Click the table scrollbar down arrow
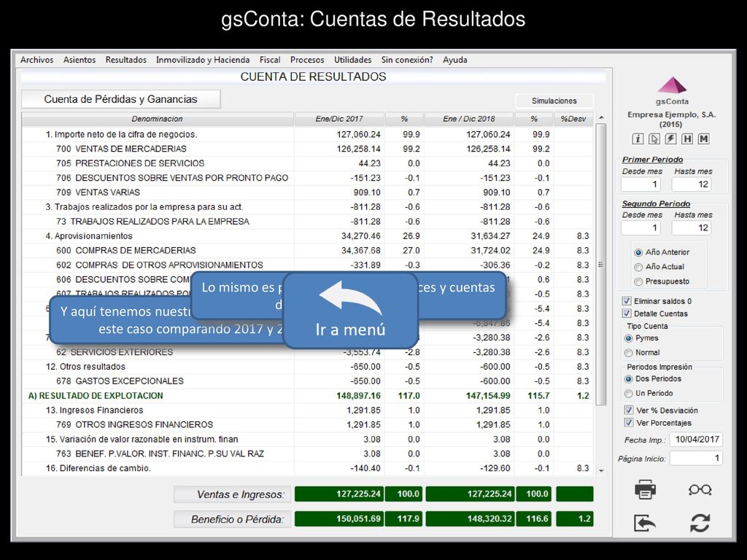Image resolution: width=747 pixels, height=560 pixels. [x=601, y=470]
